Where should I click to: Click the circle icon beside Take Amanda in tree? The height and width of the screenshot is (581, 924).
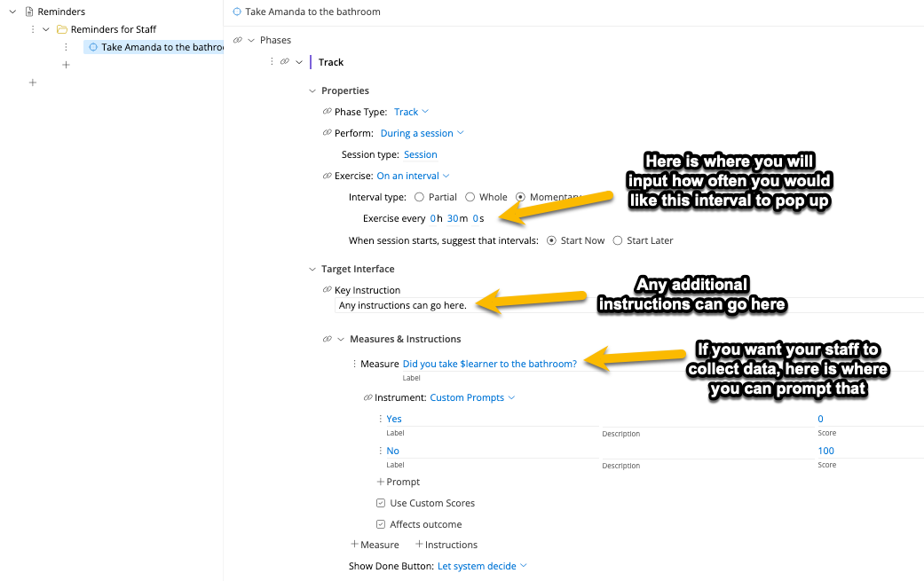(x=93, y=47)
